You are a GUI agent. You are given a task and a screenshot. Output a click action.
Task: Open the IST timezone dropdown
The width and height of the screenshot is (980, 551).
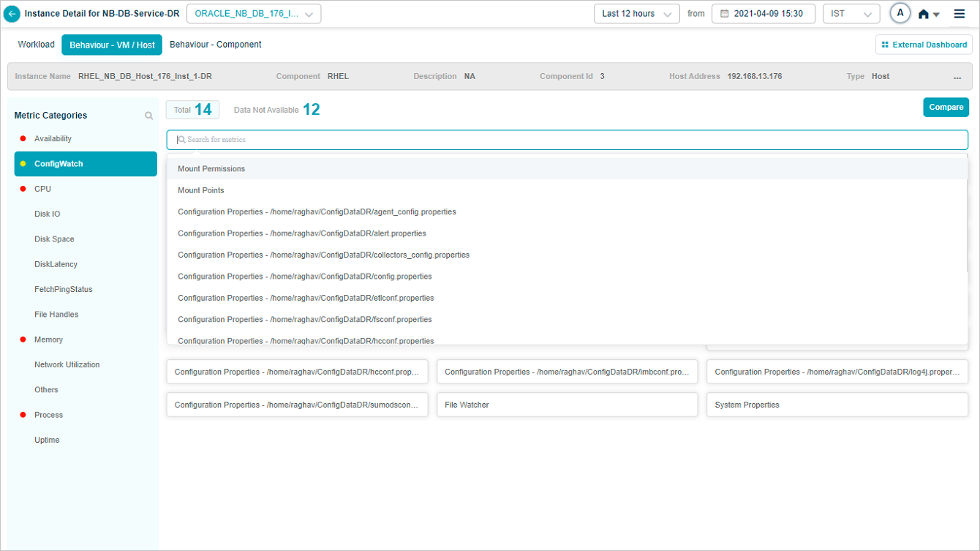pos(851,14)
